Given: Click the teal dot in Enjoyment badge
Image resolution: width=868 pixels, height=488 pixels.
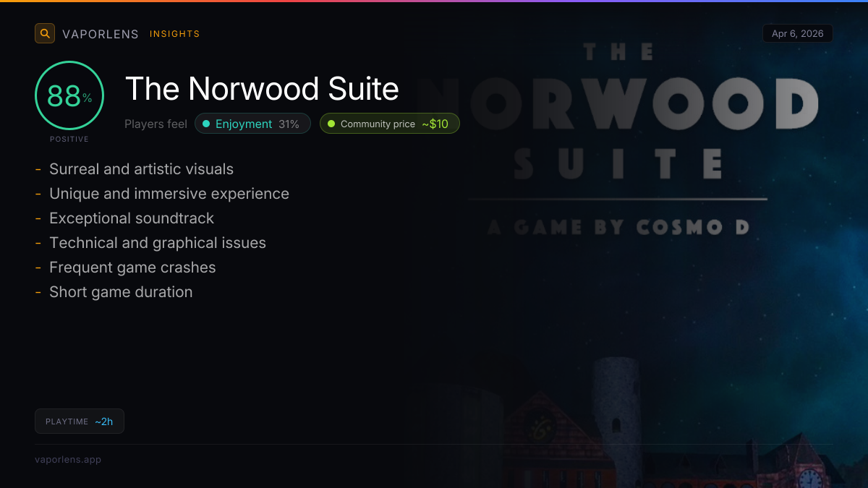Looking at the screenshot, I should (206, 124).
